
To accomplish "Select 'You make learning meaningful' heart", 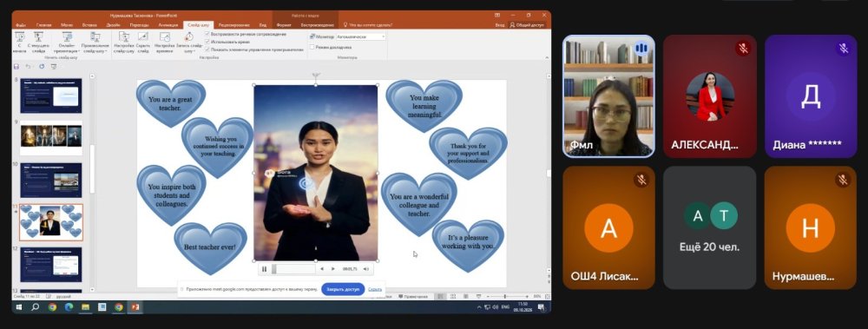I will pos(424,106).
